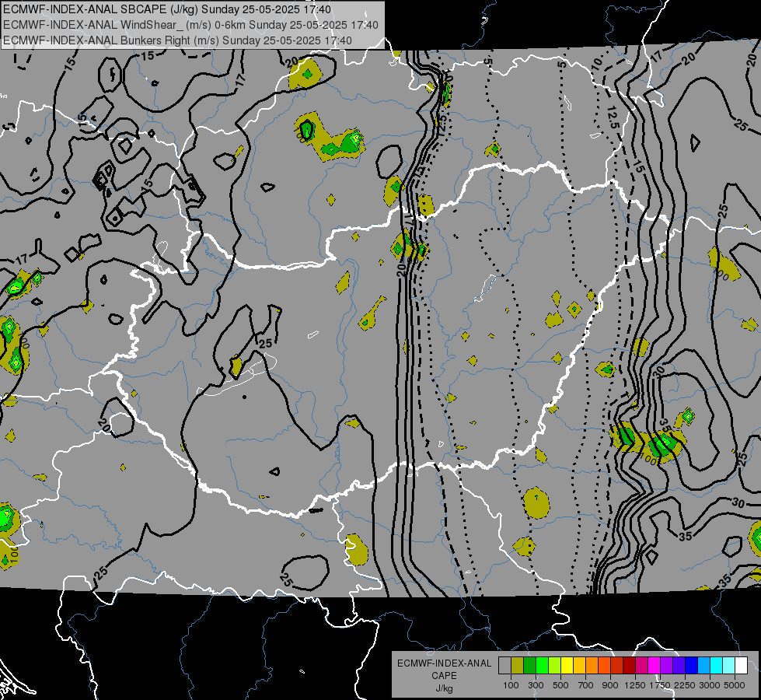Pick the pink swatch right of 1250
Screen dimensions: 761x700
(x=641, y=665)
